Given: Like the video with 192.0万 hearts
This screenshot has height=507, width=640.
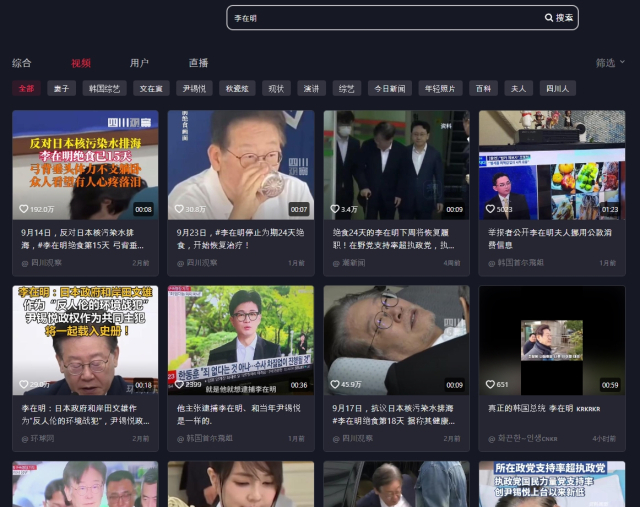Looking at the screenshot, I should [x=24, y=209].
